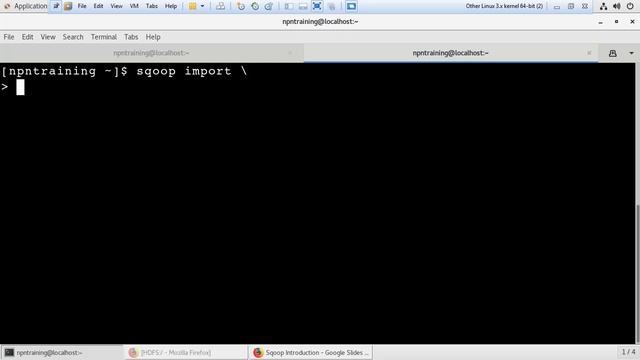Screen dimensions: 640x360
Task: Open the VMware View menu
Action: click(x=116, y=6)
